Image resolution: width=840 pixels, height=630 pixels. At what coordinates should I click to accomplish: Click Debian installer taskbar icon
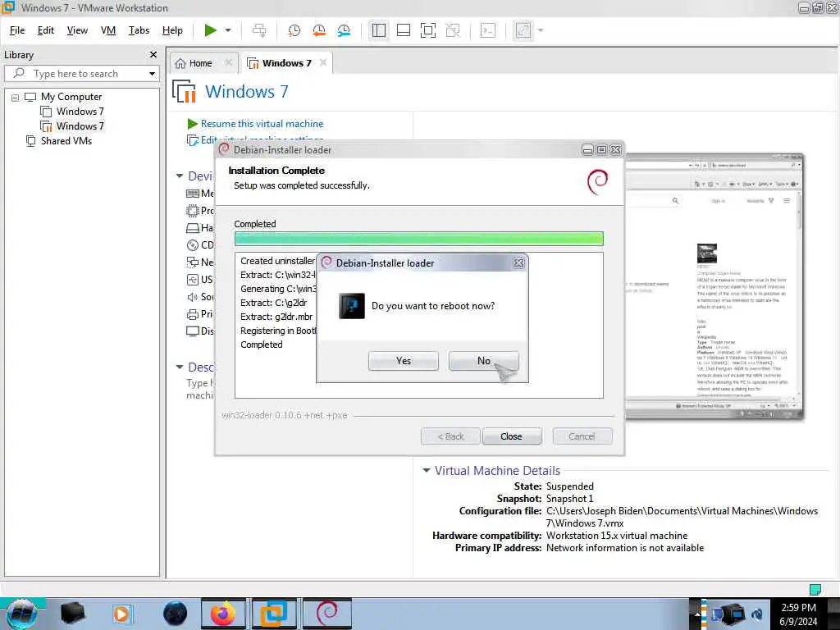tap(326, 614)
